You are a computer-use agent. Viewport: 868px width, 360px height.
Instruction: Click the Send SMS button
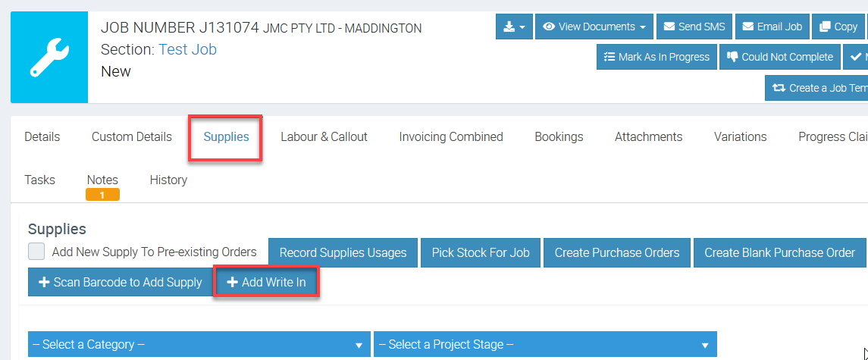click(x=694, y=27)
